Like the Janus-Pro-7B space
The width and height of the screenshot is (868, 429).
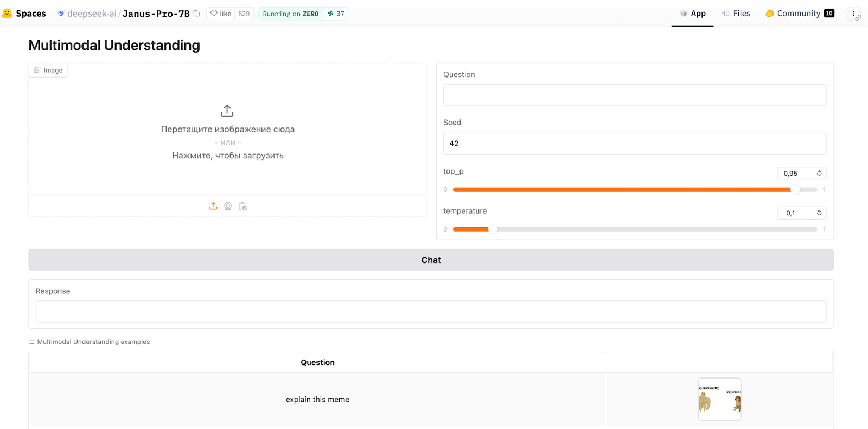coord(221,14)
